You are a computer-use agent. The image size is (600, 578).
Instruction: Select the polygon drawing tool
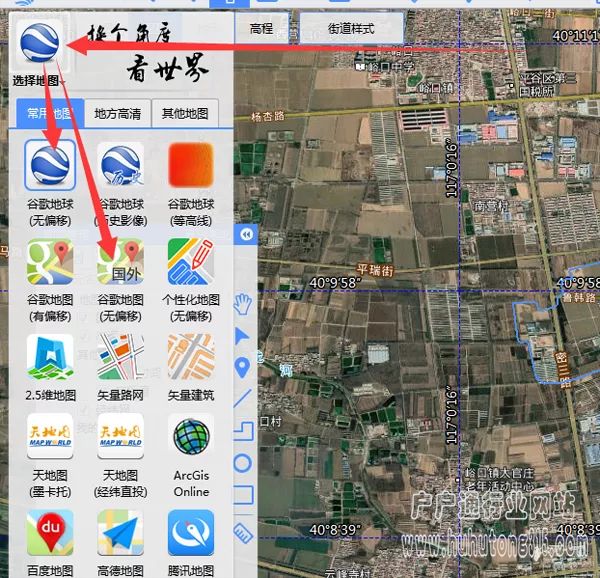click(x=244, y=431)
